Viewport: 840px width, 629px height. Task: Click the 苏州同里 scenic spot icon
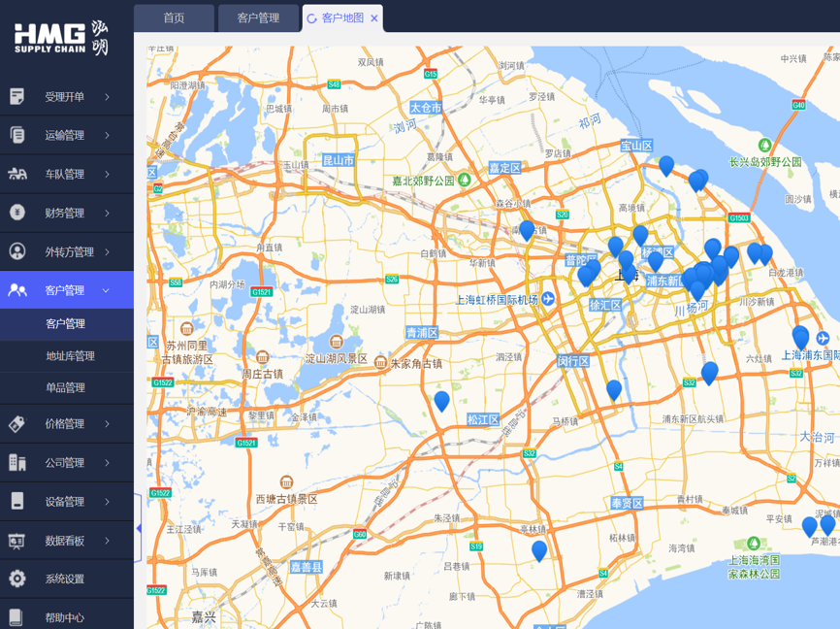[187, 328]
